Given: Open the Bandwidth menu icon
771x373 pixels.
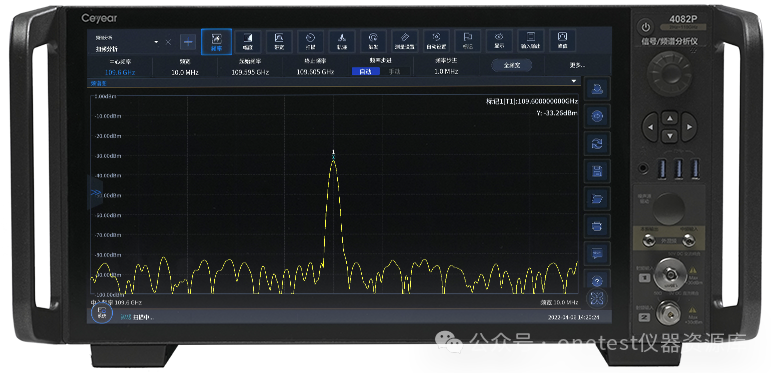Looking at the screenshot, I should pyautogui.click(x=279, y=41).
